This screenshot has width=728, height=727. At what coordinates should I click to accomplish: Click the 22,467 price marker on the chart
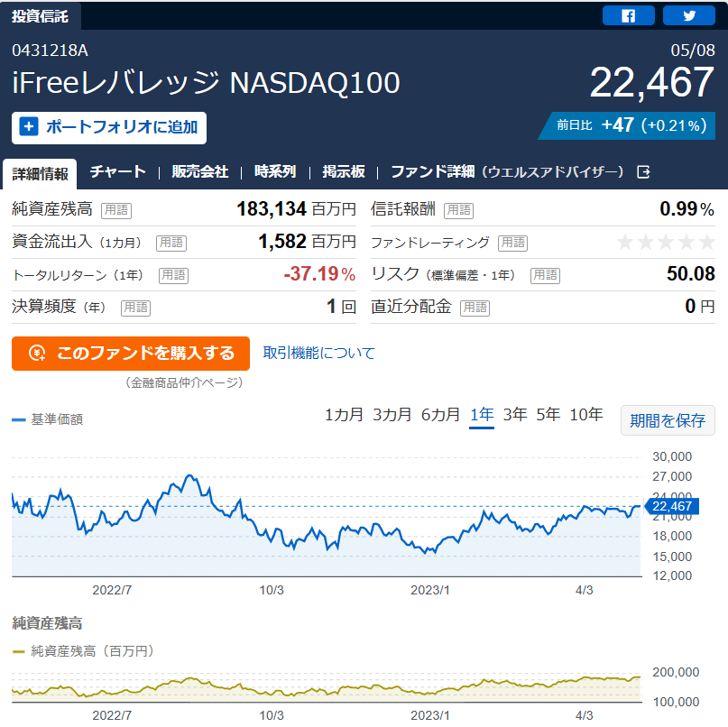click(x=672, y=506)
